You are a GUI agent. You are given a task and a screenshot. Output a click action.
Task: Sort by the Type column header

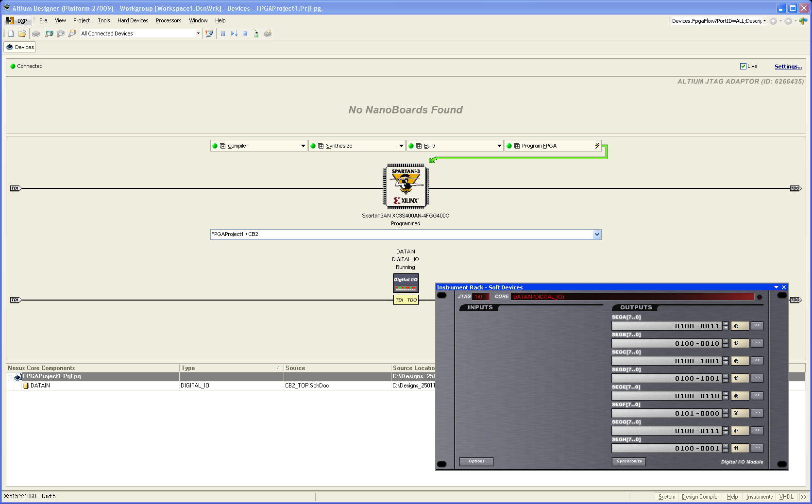tap(231, 368)
